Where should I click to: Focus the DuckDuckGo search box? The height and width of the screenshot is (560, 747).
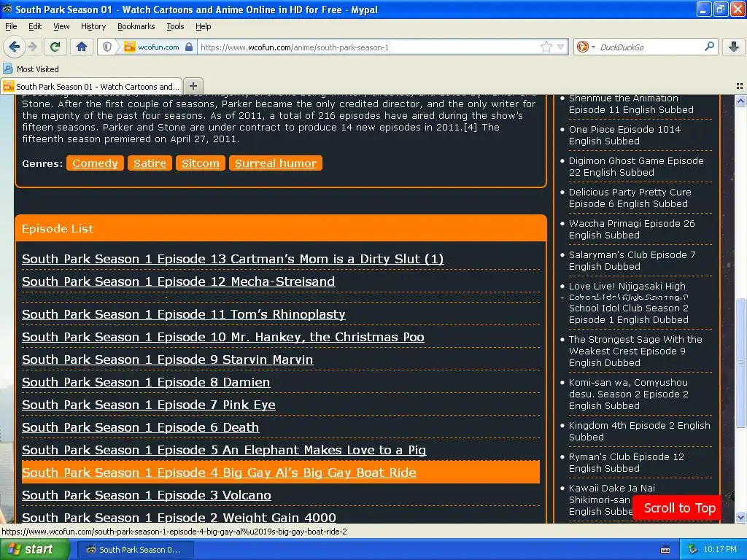650,47
